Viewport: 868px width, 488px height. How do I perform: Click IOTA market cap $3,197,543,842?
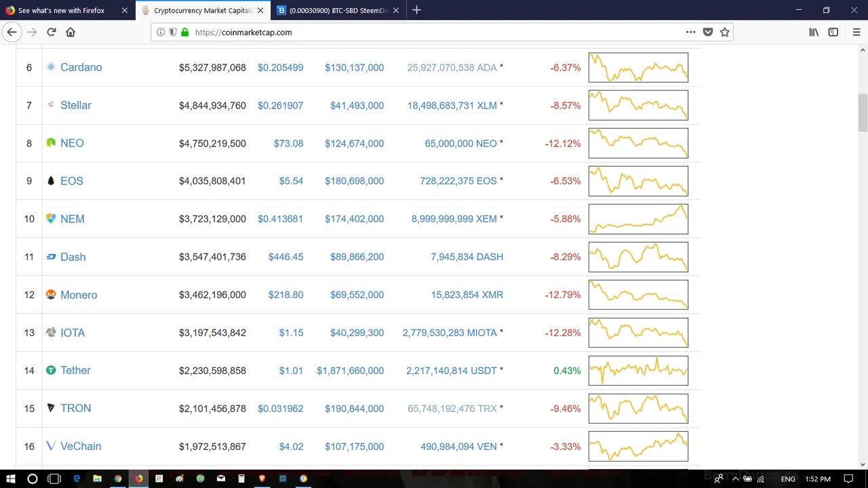[x=212, y=333]
